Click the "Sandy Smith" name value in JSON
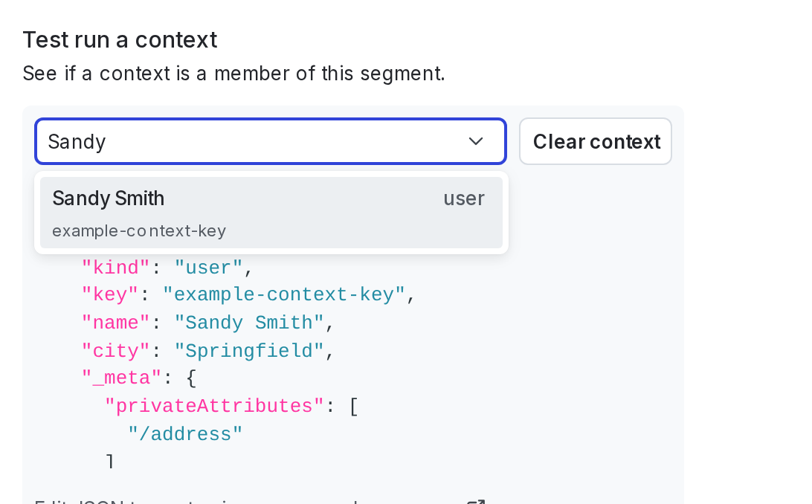This screenshot has height=504, width=812. tap(248, 323)
